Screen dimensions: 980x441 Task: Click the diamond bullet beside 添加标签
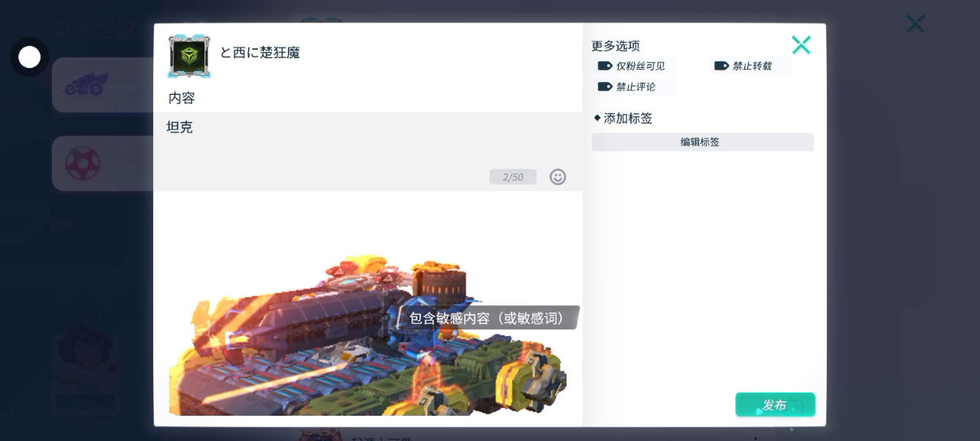(x=597, y=118)
